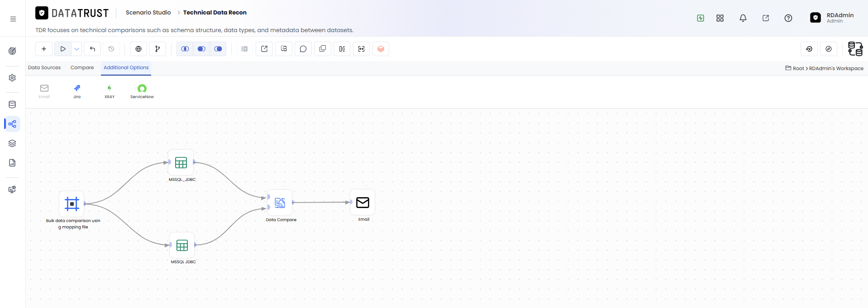868x308 pixels.
Task: Click the history clock icon
Action: [x=111, y=49]
